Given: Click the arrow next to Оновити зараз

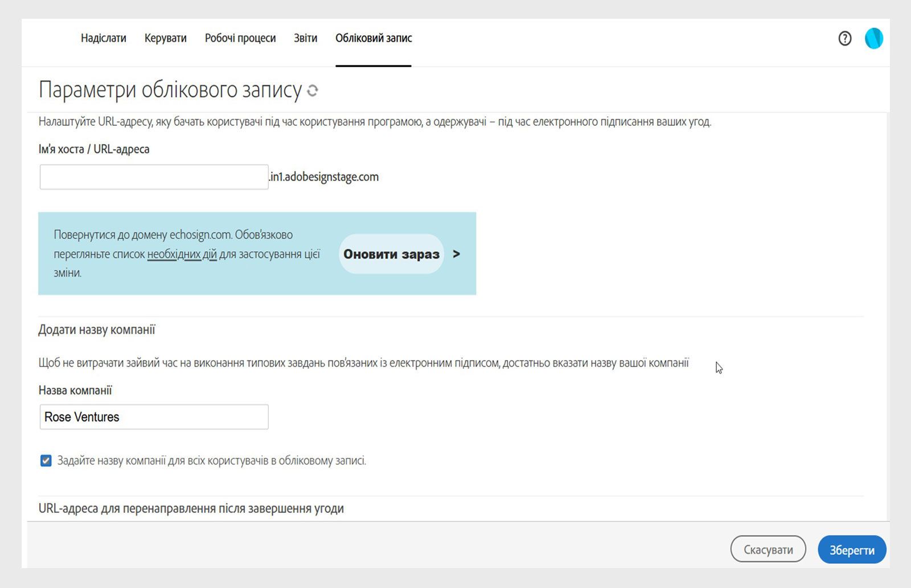Looking at the screenshot, I should (x=456, y=254).
